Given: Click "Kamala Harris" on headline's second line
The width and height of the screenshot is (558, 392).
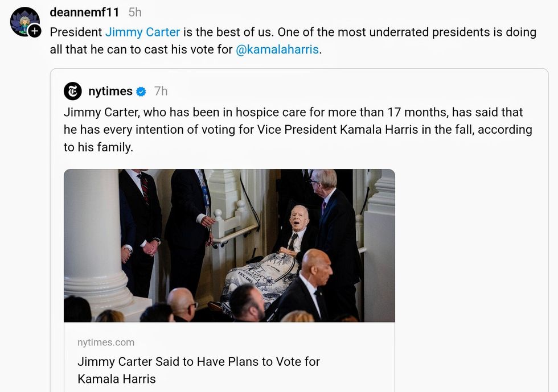Looking at the screenshot, I should tap(117, 379).
